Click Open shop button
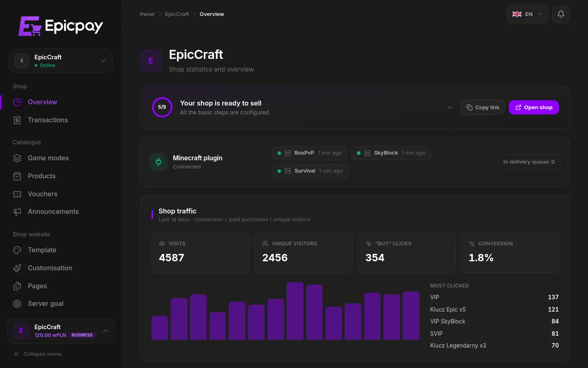The height and width of the screenshot is (368, 588). 534,108
